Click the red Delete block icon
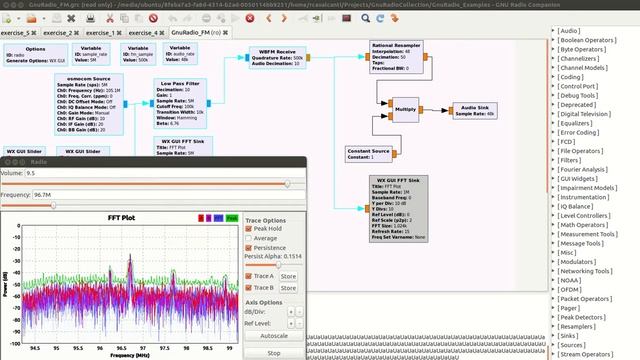The image size is (640, 360). click(x=153, y=18)
